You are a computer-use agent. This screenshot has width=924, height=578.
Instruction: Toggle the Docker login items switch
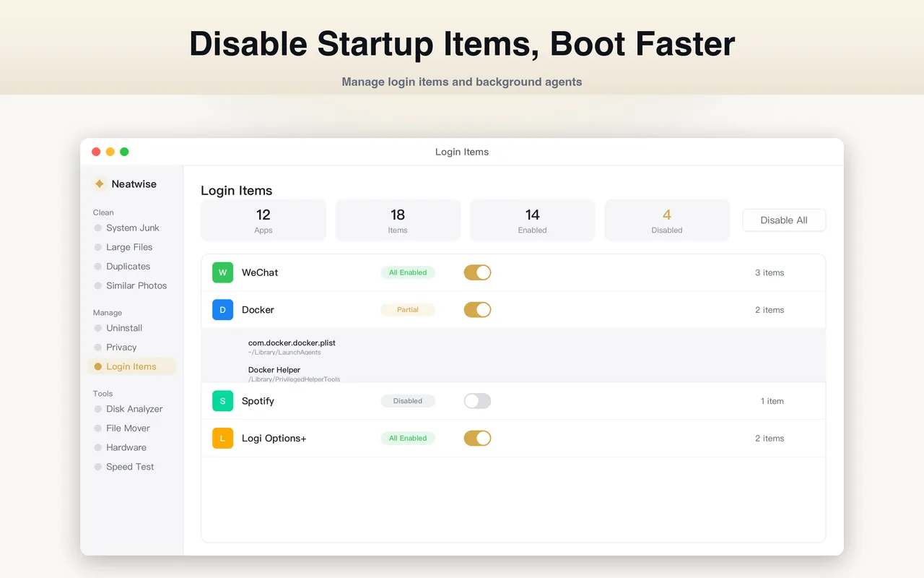477,310
